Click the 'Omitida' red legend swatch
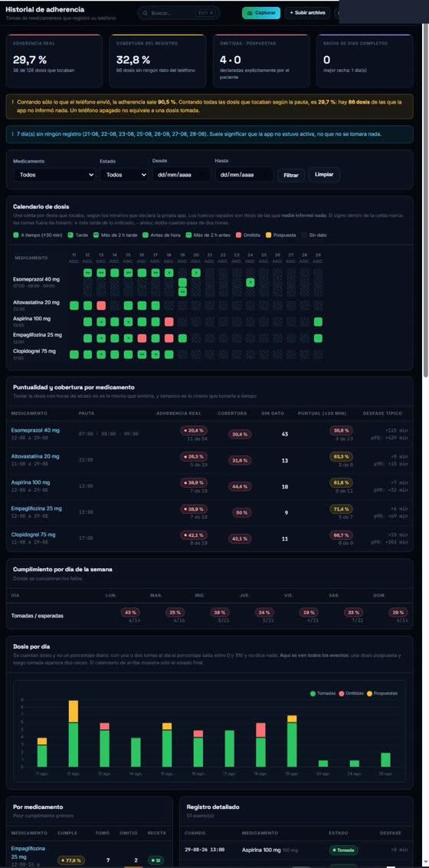The height and width of the screenshot is (868, 429). [239, 235]
